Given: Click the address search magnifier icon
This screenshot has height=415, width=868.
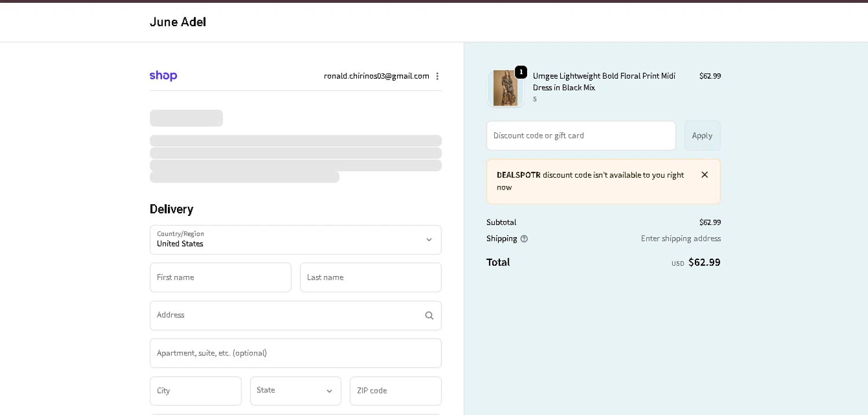Looking at the screenshot, I should [x=429, y=315].
